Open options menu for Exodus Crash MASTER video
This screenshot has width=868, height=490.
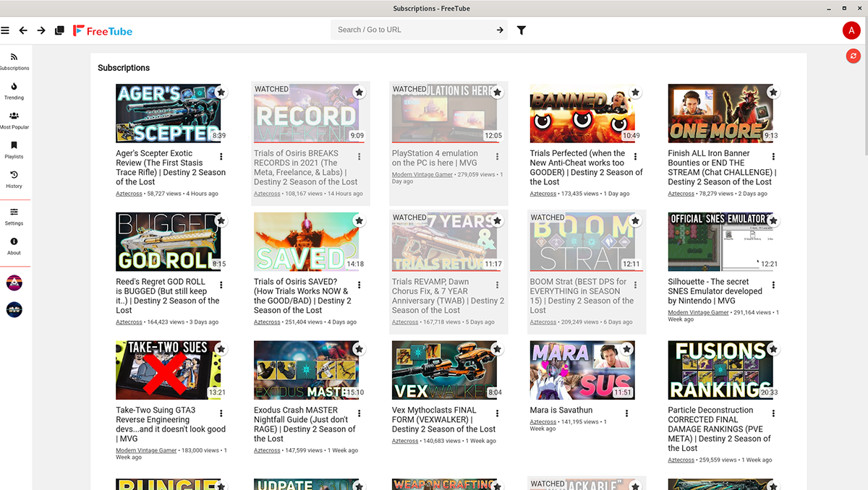click(x=359, y=413)
